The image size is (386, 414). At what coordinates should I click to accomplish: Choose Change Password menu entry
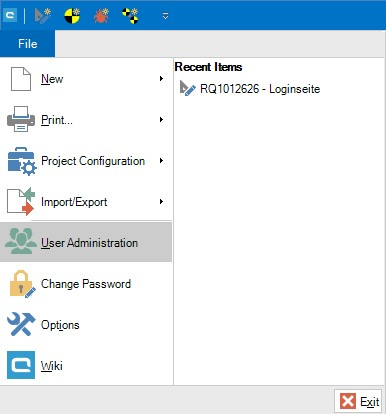point(86,284)
